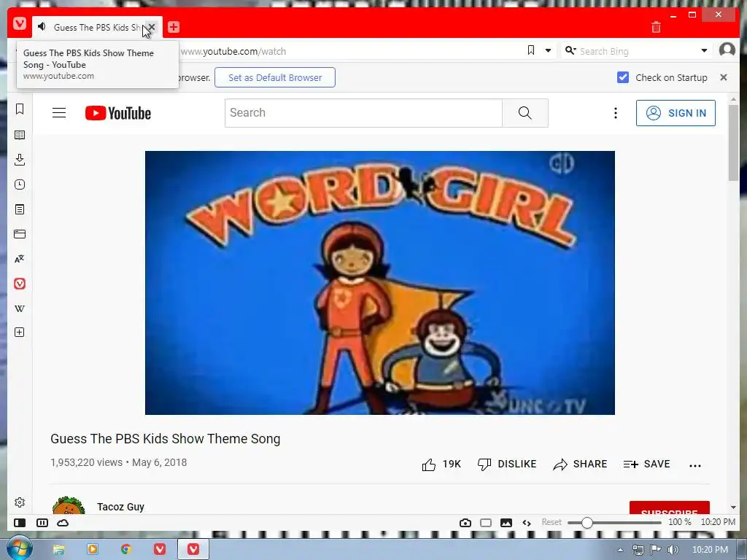Click the SIGN IN button
Viewport: 747px width, 560px height.
click(676, 113)
